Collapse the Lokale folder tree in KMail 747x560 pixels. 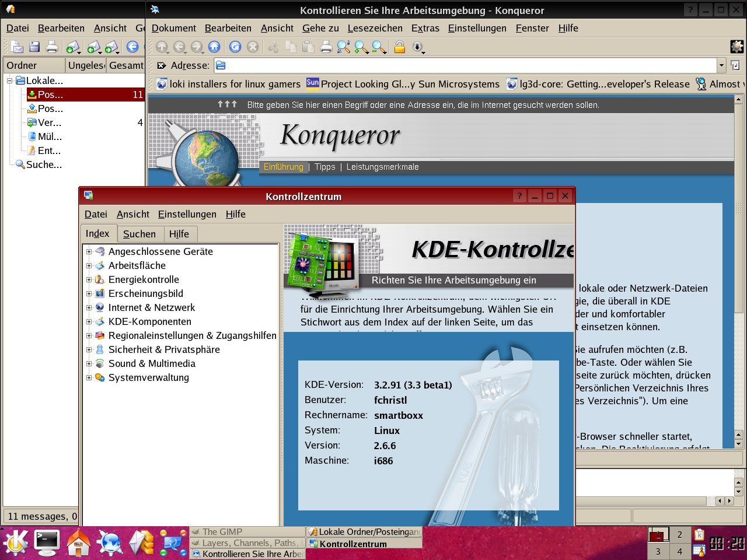pos(10,80)
